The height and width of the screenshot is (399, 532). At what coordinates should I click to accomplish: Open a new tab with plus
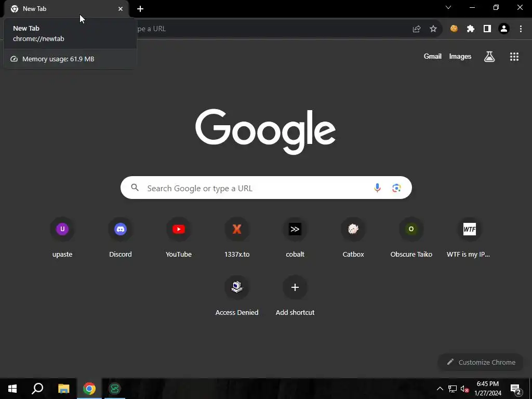click(x=140, y=9)
